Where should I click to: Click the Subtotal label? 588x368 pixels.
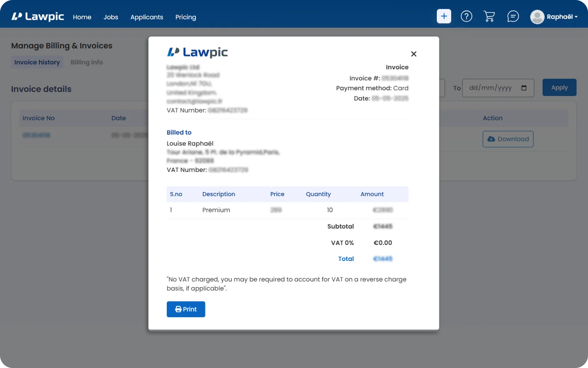coord(340,226)
